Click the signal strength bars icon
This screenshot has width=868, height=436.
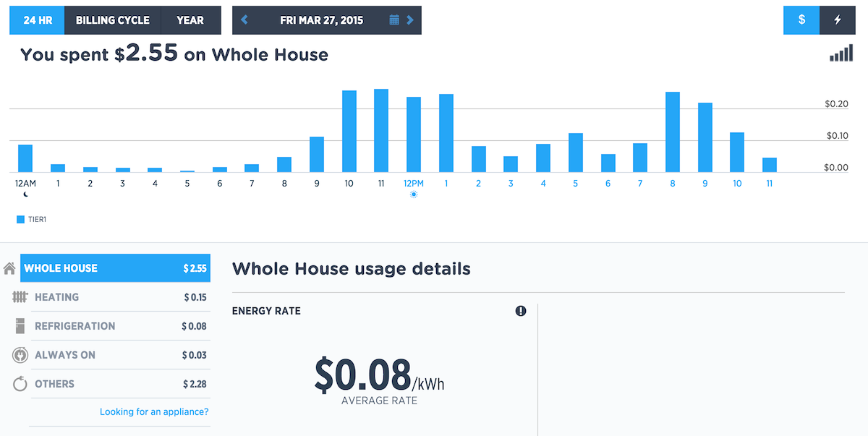841,54
